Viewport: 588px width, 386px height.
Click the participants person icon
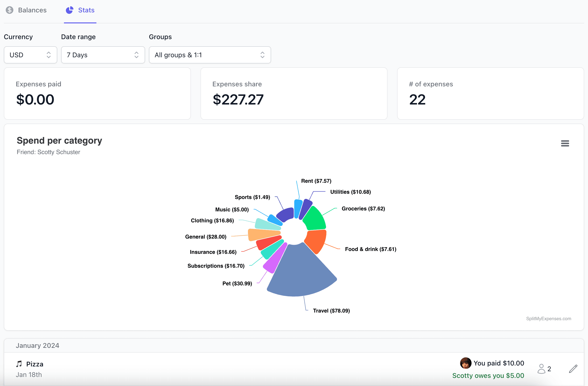[x=541, y=369]
